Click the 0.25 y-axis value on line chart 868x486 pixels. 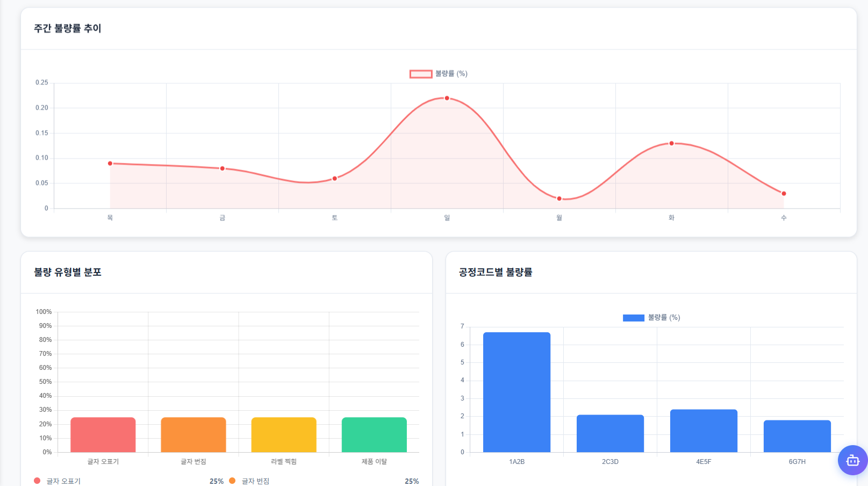(42, 83)
